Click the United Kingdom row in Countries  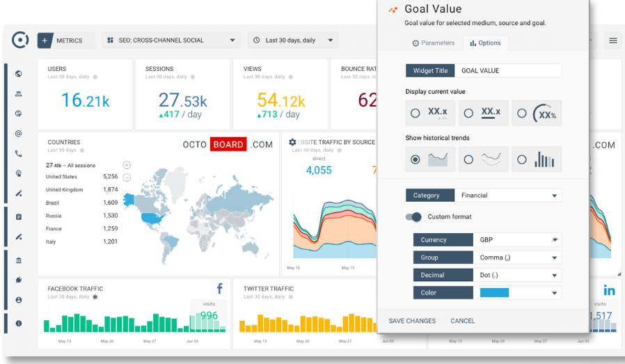(x=81, y=190)
